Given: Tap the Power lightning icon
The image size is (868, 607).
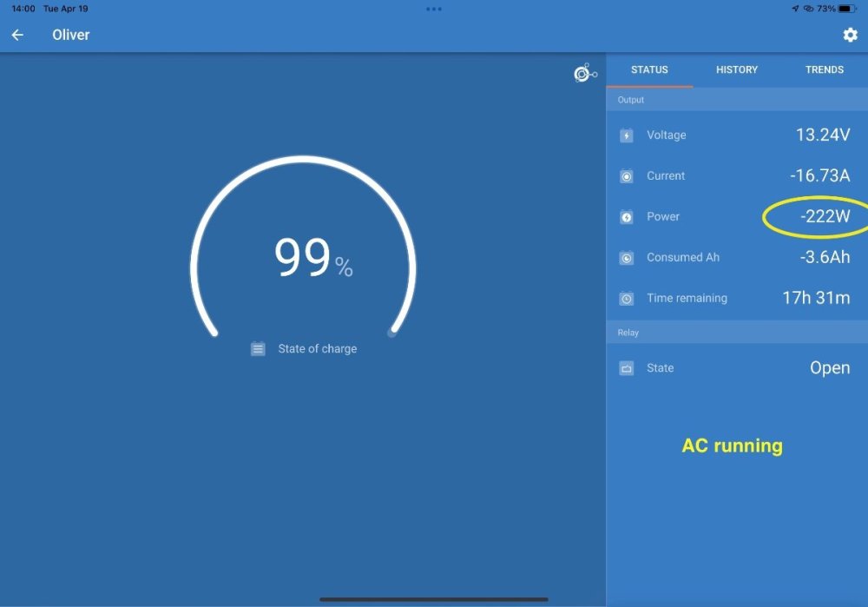Looking at the screenshot, I should click(627, 217).
